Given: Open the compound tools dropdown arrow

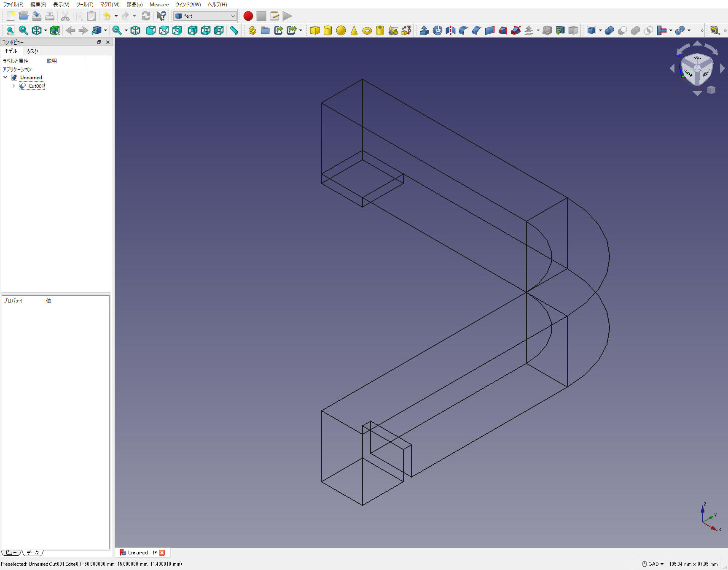Looking at the screenshot, I should [x=600, y=30].
